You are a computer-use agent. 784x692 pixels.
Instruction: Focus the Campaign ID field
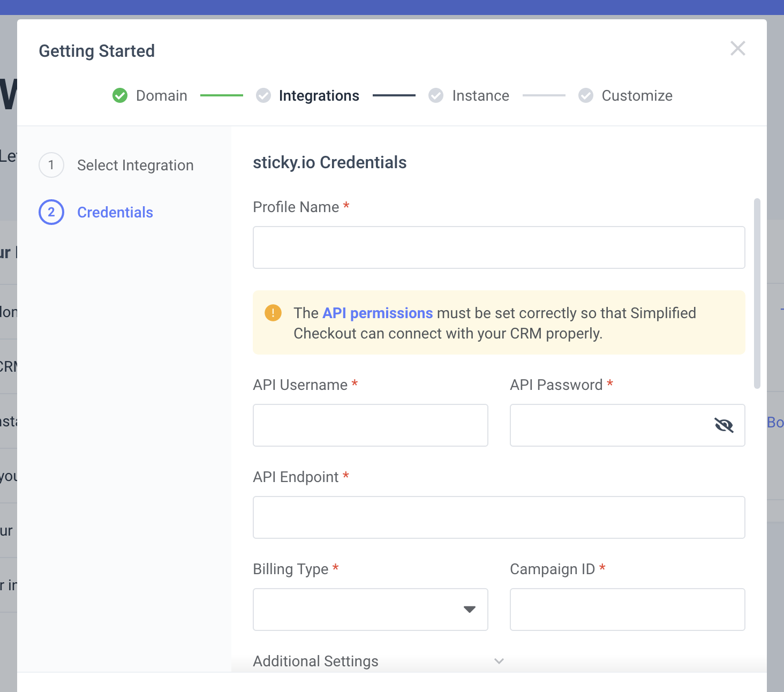(628, 610)
